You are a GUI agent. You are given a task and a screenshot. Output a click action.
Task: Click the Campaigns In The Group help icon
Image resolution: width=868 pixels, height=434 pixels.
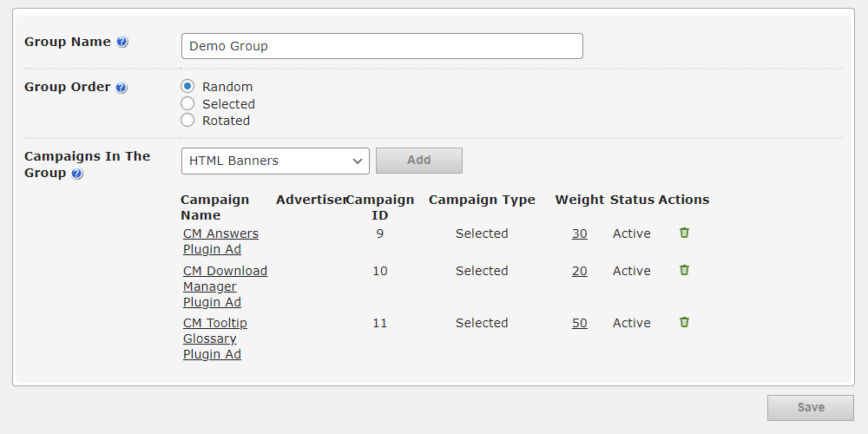77,174
